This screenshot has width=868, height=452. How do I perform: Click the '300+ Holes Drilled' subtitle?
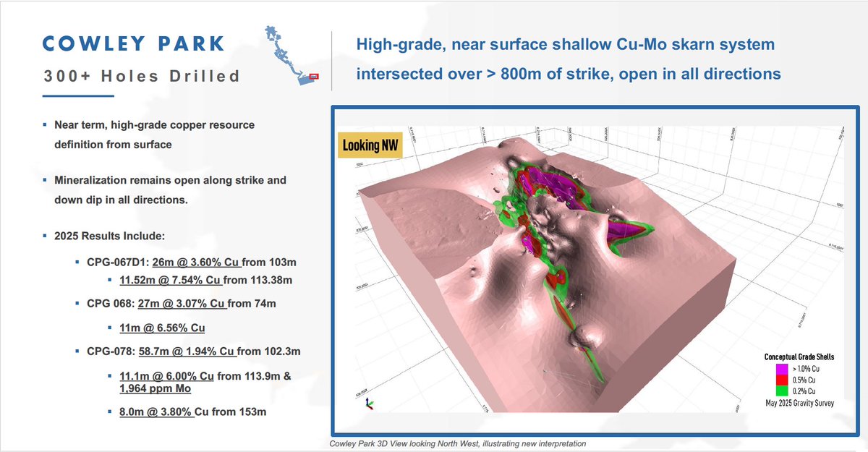141,75
